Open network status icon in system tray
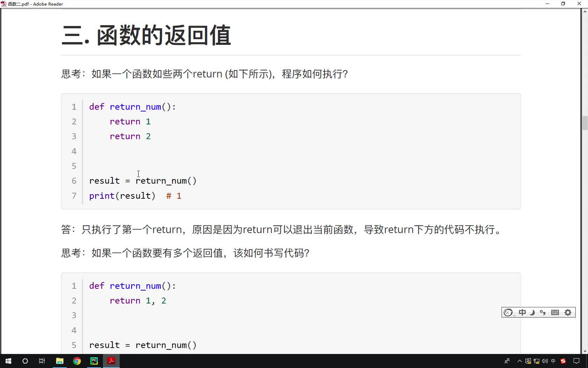Screen dimensions: 588x368 click(537, 361)
